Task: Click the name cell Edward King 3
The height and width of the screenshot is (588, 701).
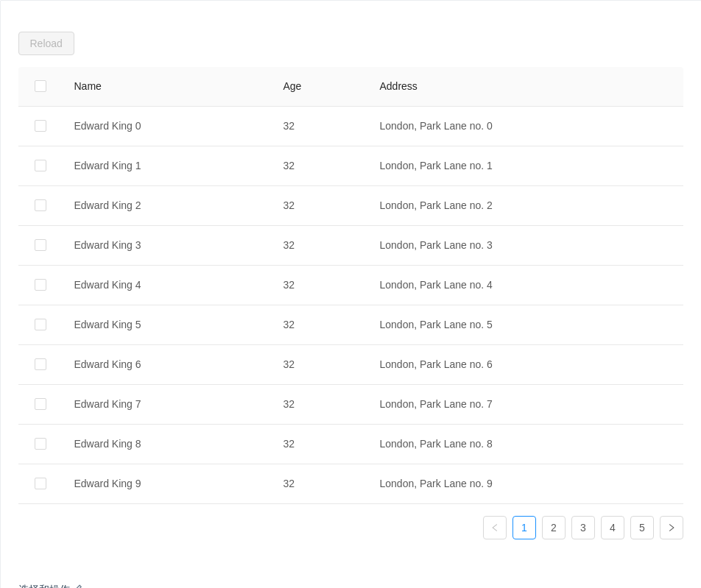Action: (x=108, y=245)
